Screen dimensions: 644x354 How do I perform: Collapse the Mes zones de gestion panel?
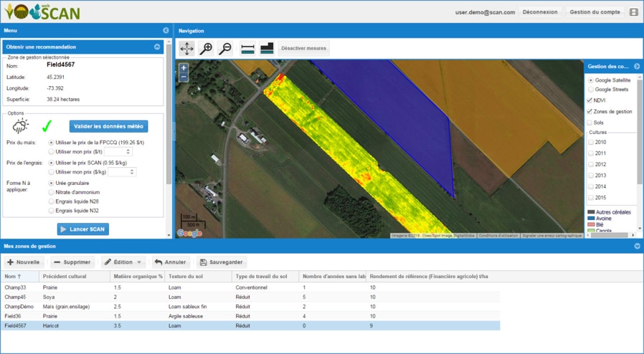(x=637, y=246)
